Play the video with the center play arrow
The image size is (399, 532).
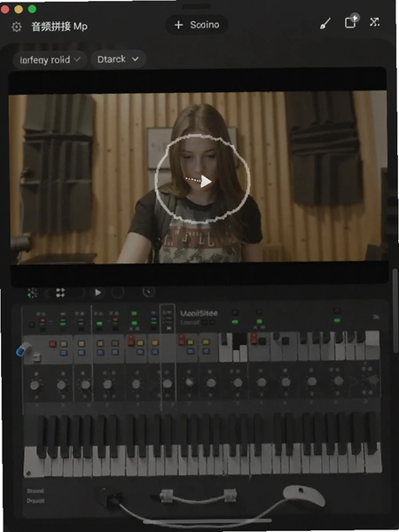click(206, 182)
